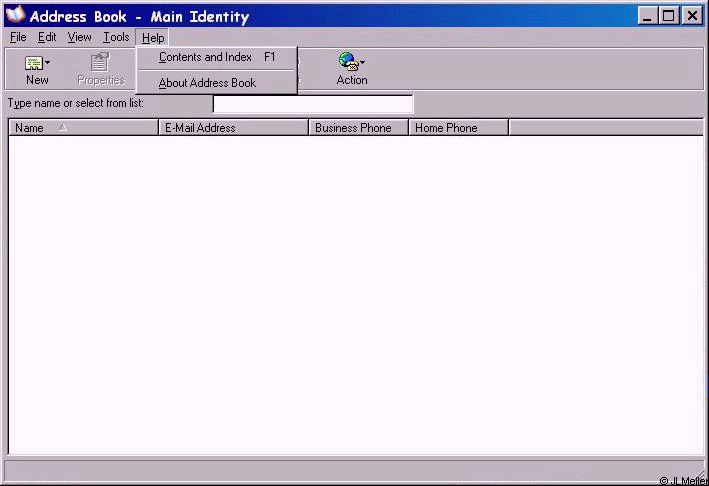Open the File menu
Viewport: 709px width, 486px height.
pos(18,37)
